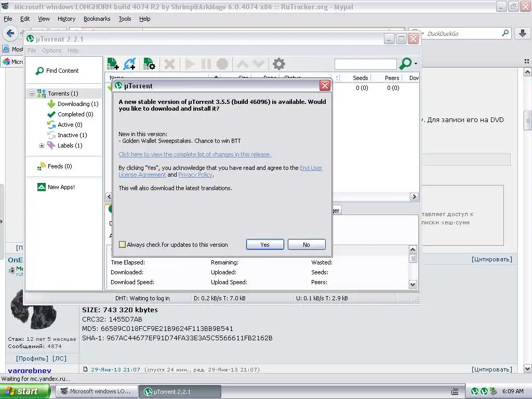Click the taskbar clock 6:09 AM
Screen dimensions: 532x399
pyautogui.click(x=513, y=392)
